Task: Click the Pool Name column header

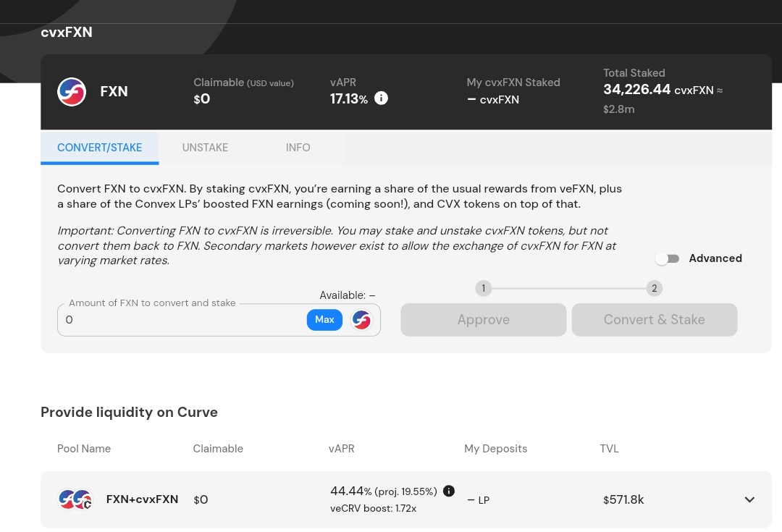Action: 84,449
